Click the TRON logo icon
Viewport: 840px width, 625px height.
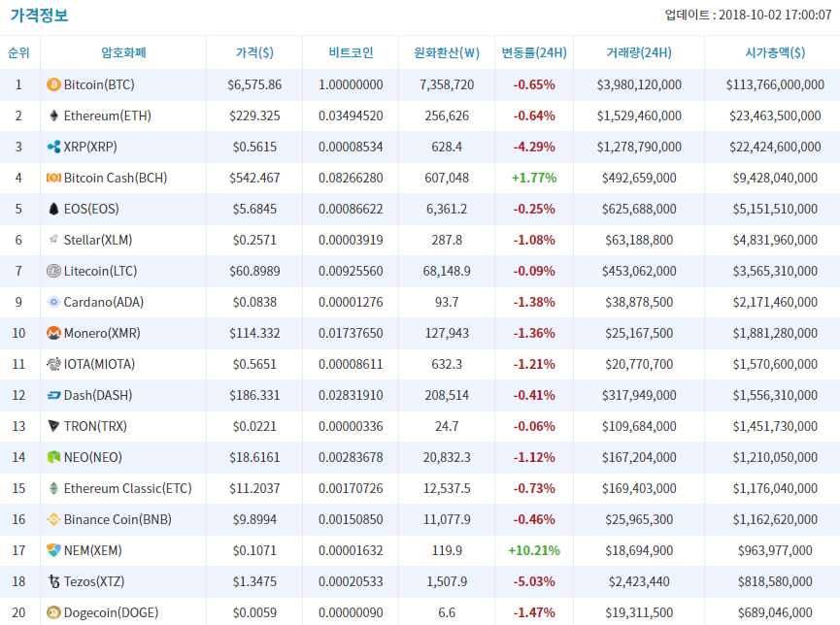pos(53,426)
